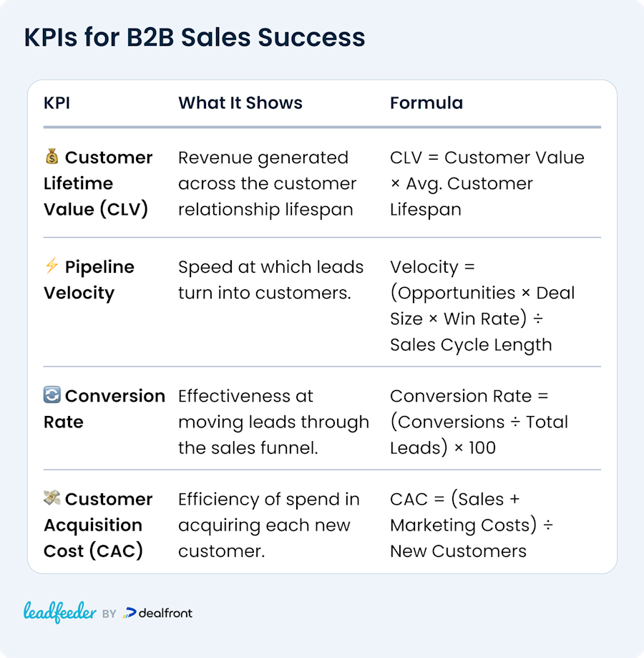Click the 'Speed at which leads' description
This screenshot has height=658, width=644.
pyautogui.click(x=270, y=280)
